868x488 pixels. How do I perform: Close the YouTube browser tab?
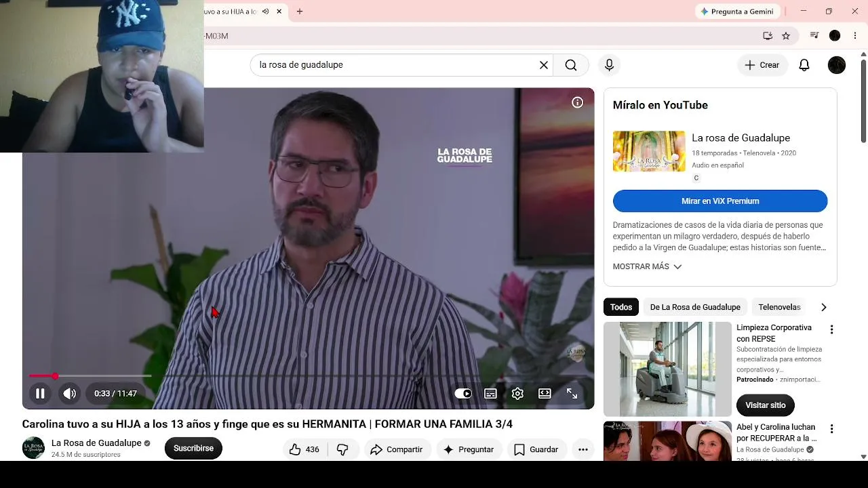(x=279, y=12)
